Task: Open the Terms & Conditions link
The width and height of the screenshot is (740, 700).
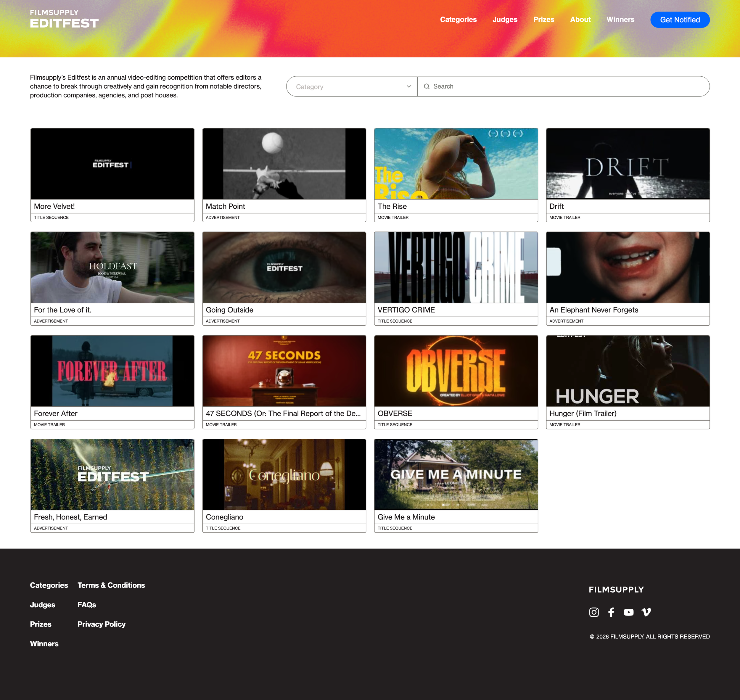Action: pos(111,585)
